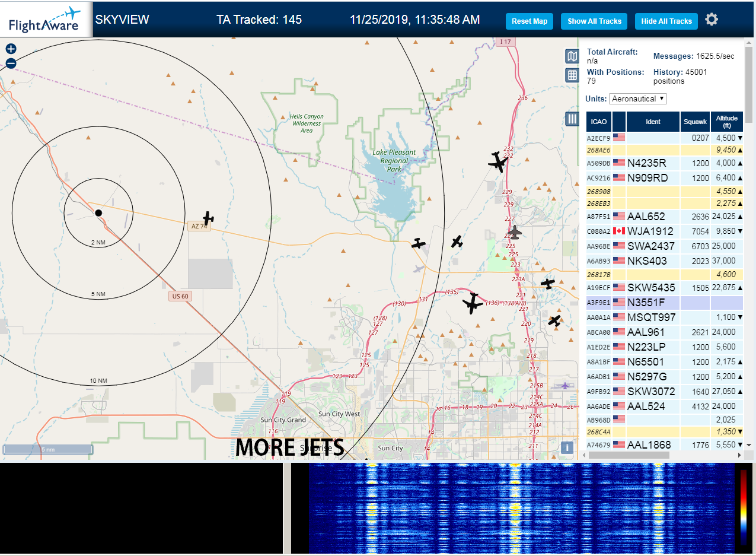Select aircraft row NKS403

coord(665,261)
